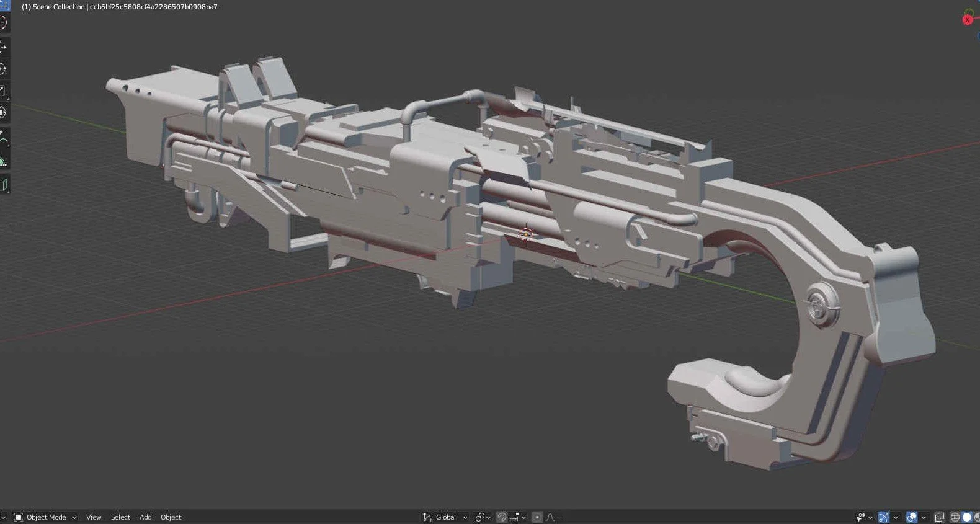Open the Object menu

(x=171, y=517)
